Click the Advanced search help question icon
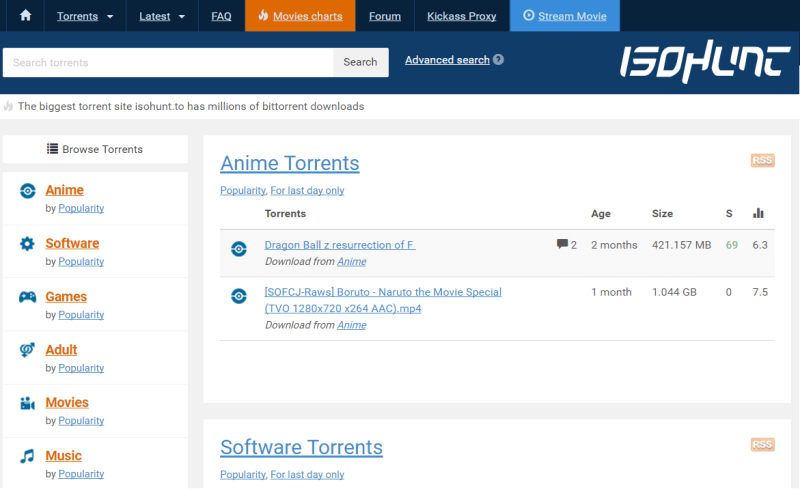 click(x=498, y=60)
